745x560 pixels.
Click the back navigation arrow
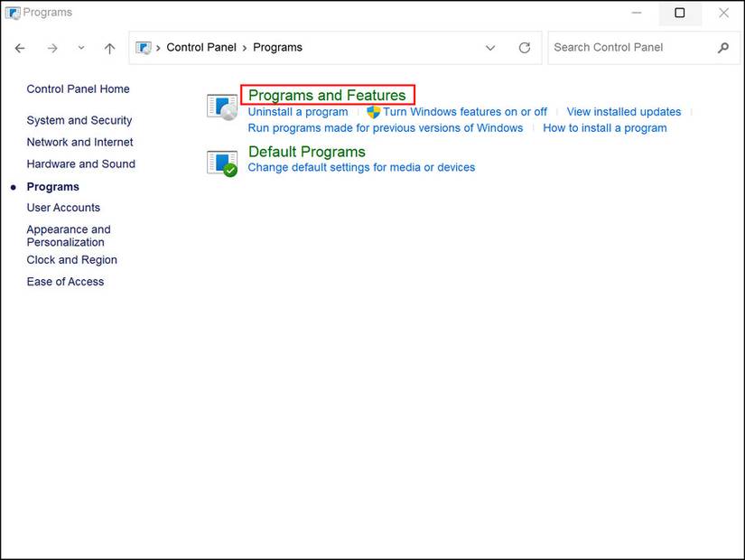click(x=20, y=47)
